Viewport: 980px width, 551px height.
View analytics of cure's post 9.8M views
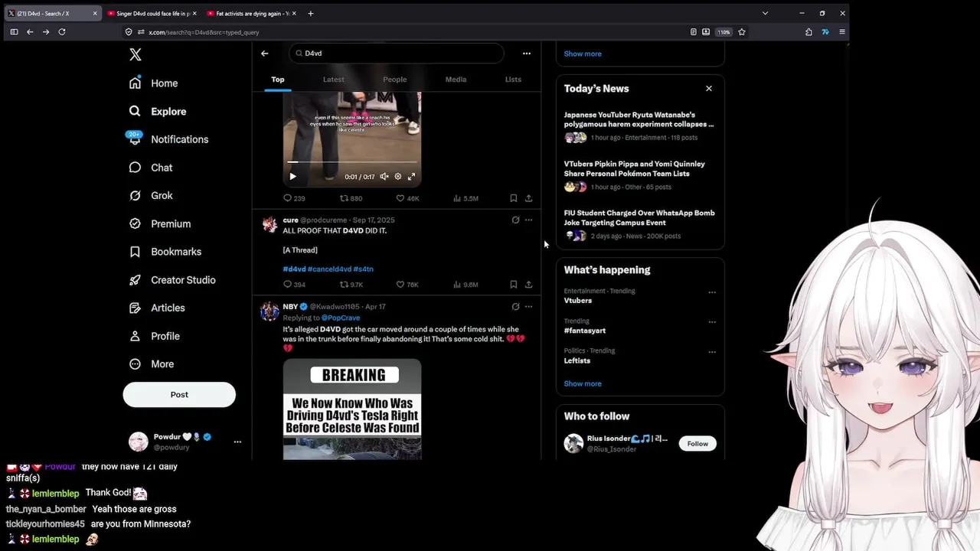pos(465,285)
